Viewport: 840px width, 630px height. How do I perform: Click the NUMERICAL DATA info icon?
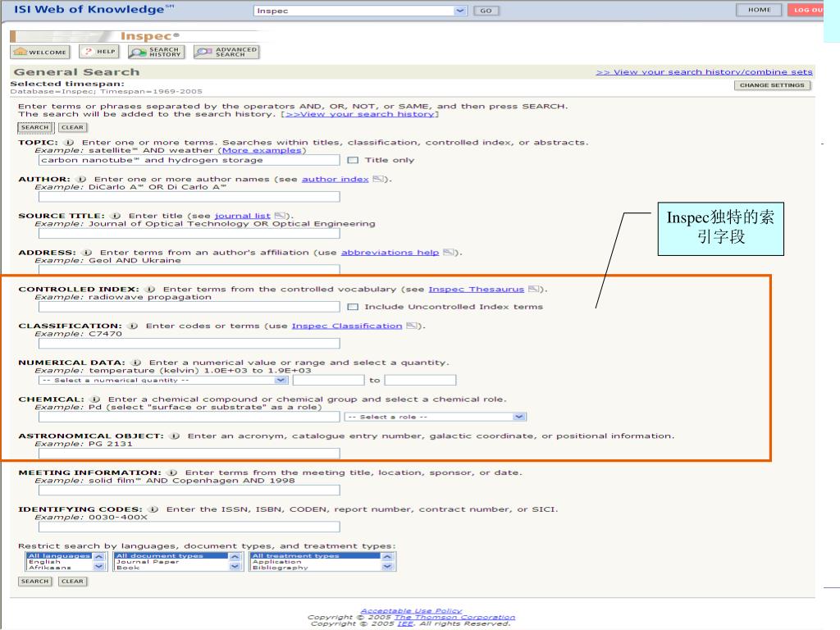(137, 363)
